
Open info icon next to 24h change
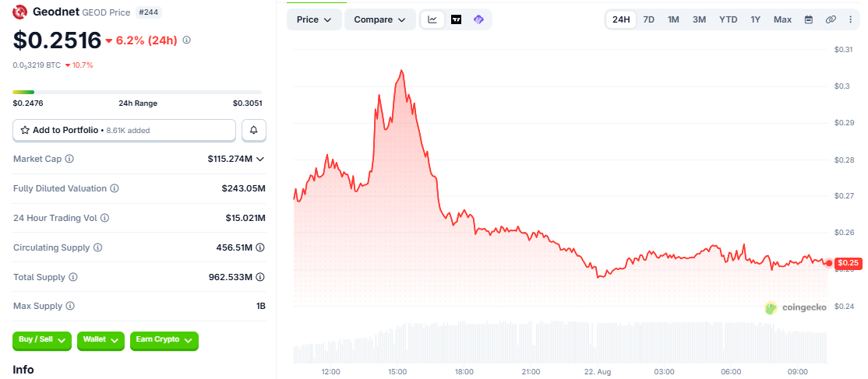pyautogui.click(x=186, y=40)
